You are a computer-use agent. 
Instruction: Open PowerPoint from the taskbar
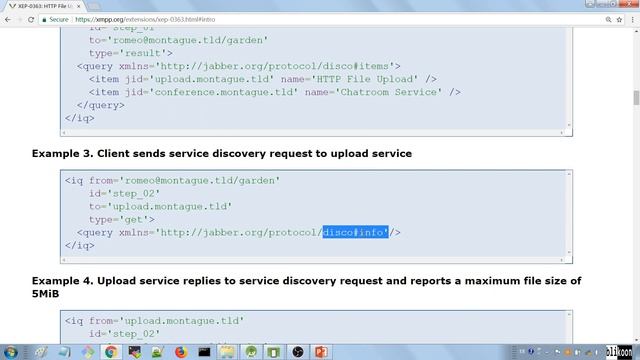[x=321, y=352]
